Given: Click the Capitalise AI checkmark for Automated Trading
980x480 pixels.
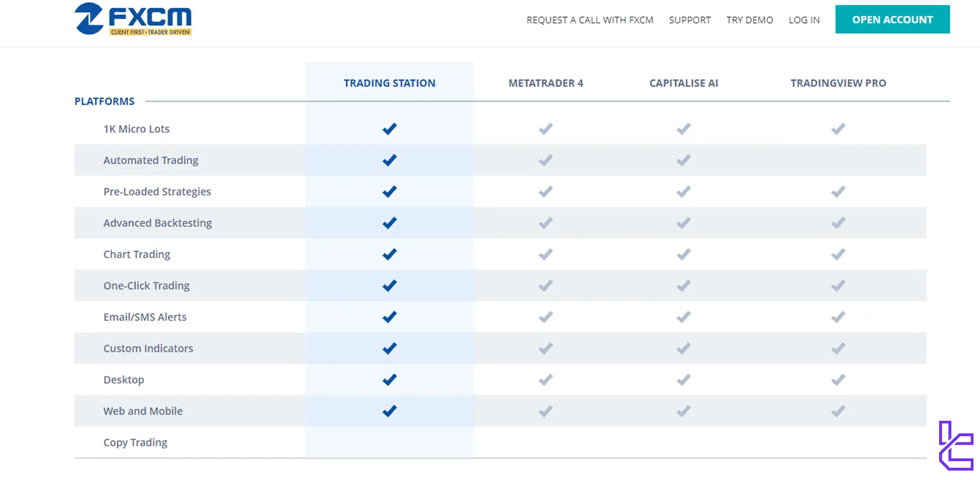Looking at the screenshot, I should pyautogui.click(x=683, y=160).
